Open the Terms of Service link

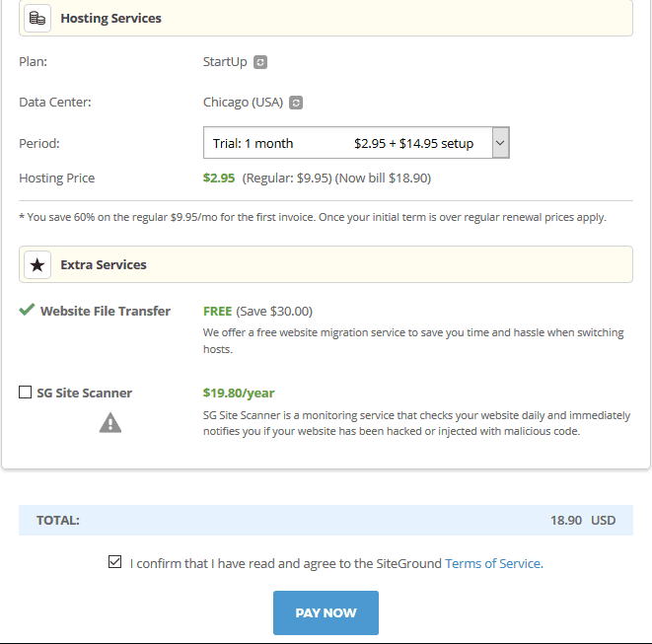pyautogui.click(x=492, y=564)
